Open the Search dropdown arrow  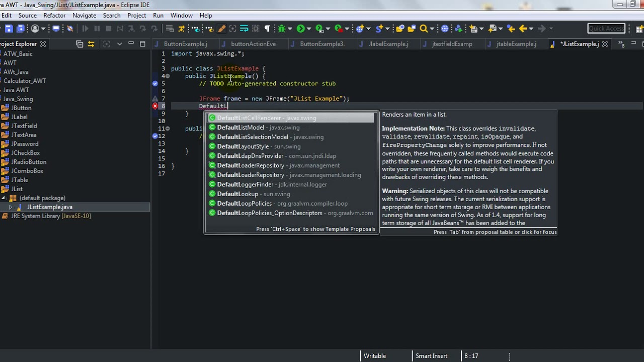432,29
